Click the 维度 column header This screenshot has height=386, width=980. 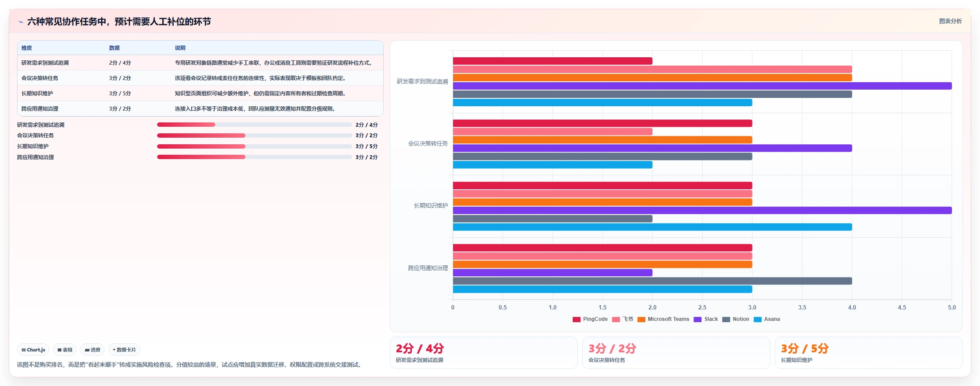27,48
